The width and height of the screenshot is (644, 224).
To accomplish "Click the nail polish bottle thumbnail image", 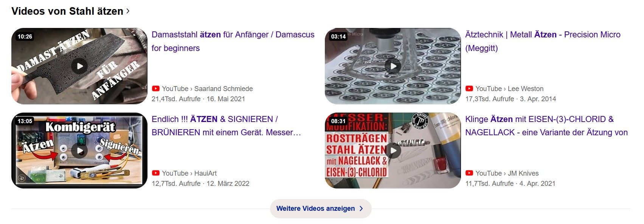I will click(x=393, y=151).
